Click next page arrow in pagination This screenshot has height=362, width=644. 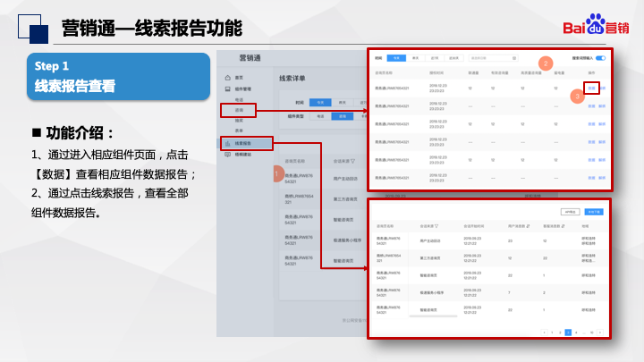pyautogui.click(x=600, y=333)
